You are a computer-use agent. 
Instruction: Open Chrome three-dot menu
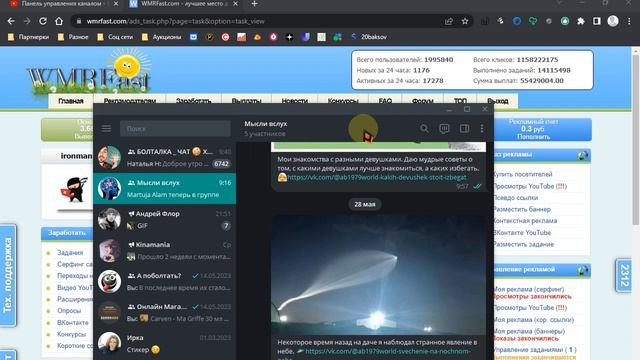629,21
